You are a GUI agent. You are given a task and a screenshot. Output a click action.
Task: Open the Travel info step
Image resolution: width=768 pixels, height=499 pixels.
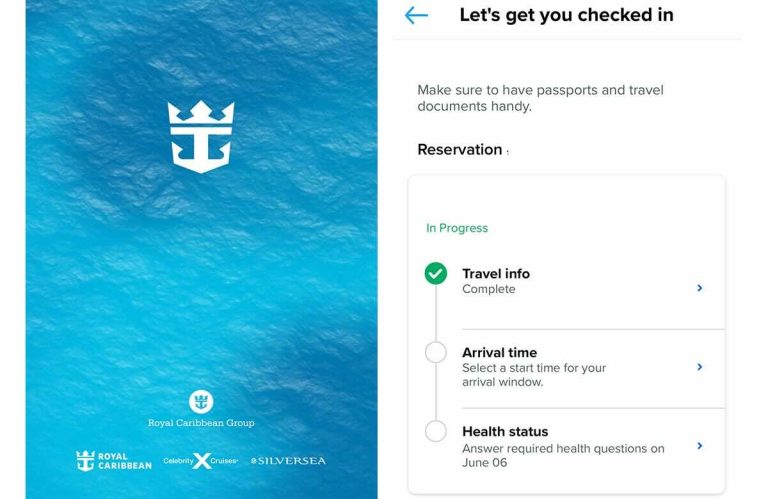tap(567, 289)
